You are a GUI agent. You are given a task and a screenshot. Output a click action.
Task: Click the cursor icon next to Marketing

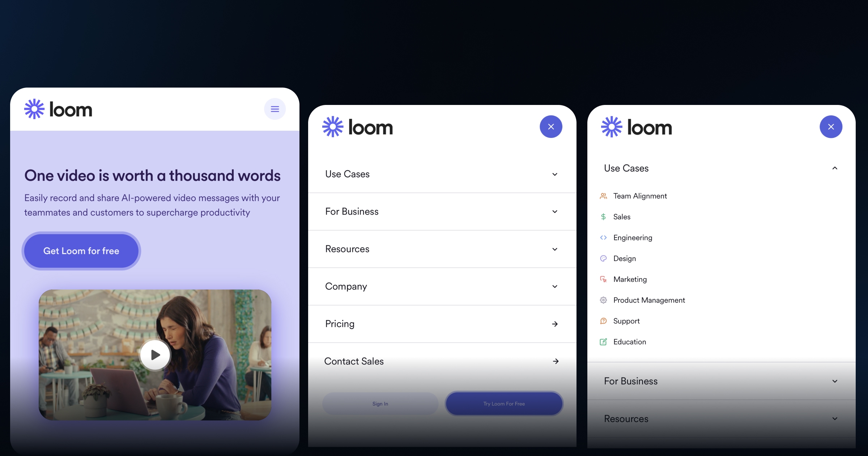click(x=603, y=279)
